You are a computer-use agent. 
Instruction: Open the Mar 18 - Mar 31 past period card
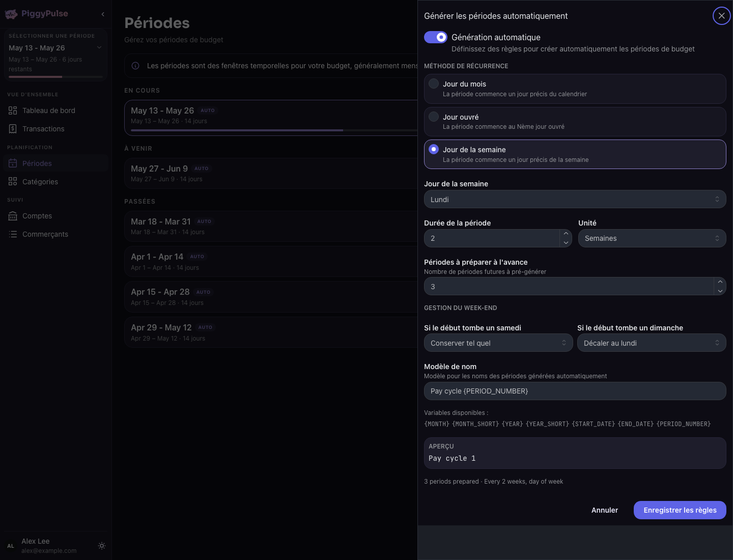[271, 227]
